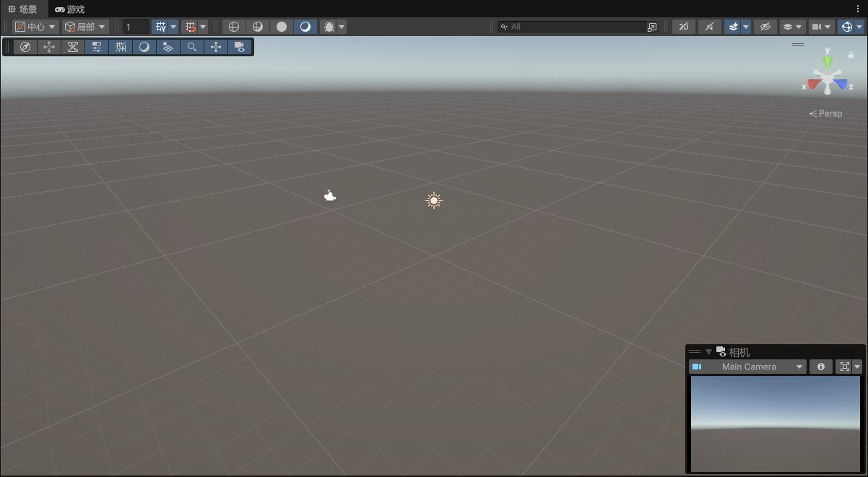Viewport: 868px width, 477px height.
Task: Toggle scene lighting button
Action: pyautogui.click(x=710, y=27)
